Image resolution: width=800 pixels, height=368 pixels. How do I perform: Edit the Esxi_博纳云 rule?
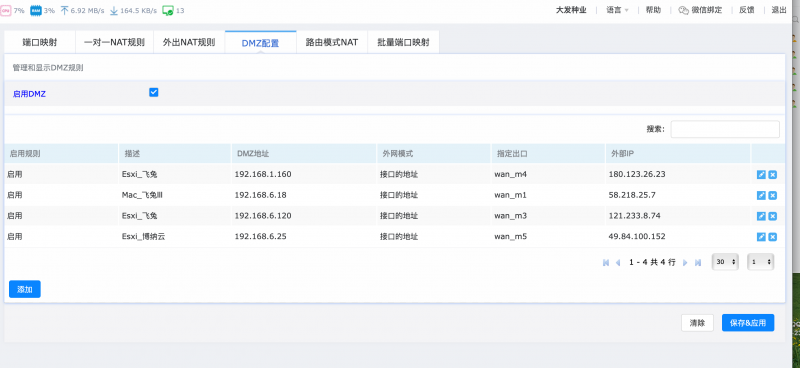pos(761,237)
